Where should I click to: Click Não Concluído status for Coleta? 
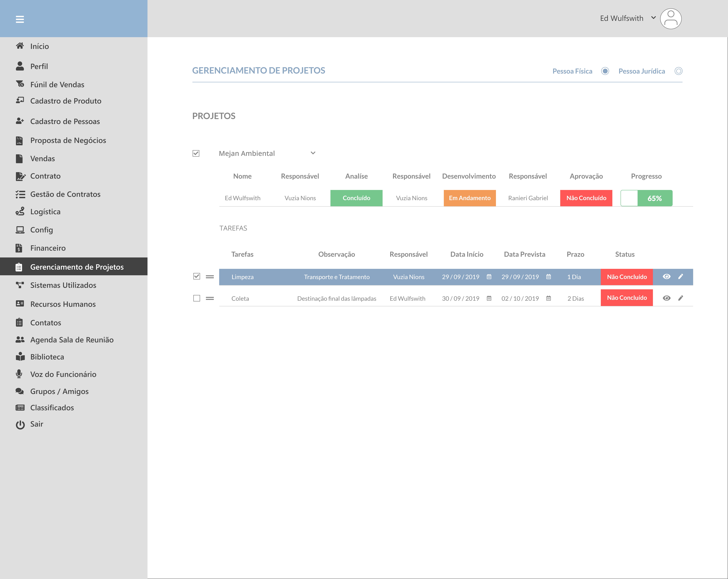[627, 298]
